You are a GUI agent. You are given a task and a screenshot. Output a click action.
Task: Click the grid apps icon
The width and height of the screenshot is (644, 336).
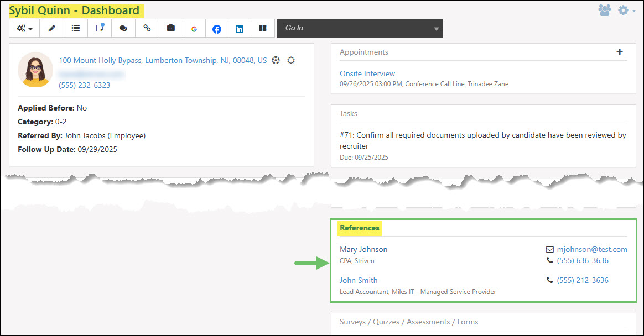(x=262, y=28)
